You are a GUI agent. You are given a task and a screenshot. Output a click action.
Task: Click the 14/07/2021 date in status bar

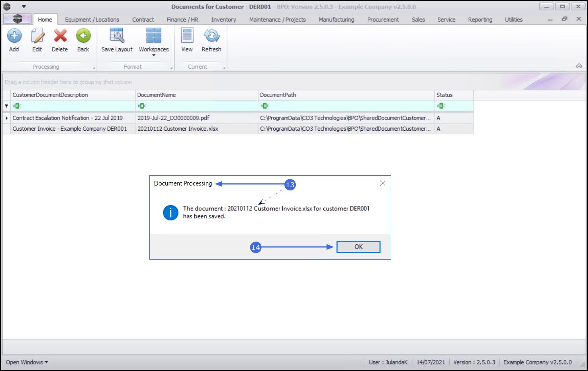431,362
